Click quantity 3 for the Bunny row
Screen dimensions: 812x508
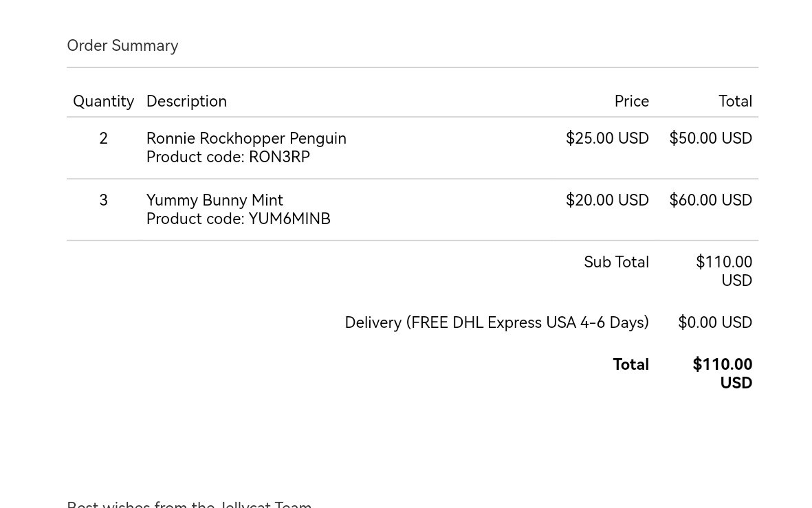tap(103, 200)
